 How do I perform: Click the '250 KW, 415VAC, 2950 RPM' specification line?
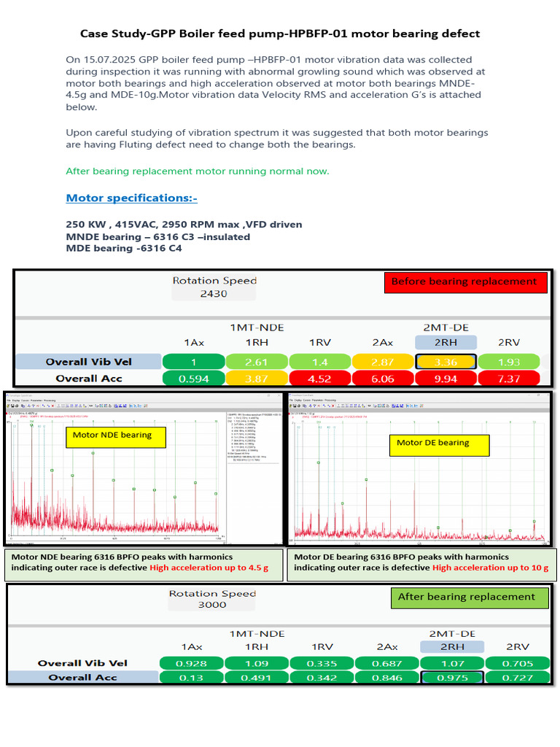(x=184, y=225)
